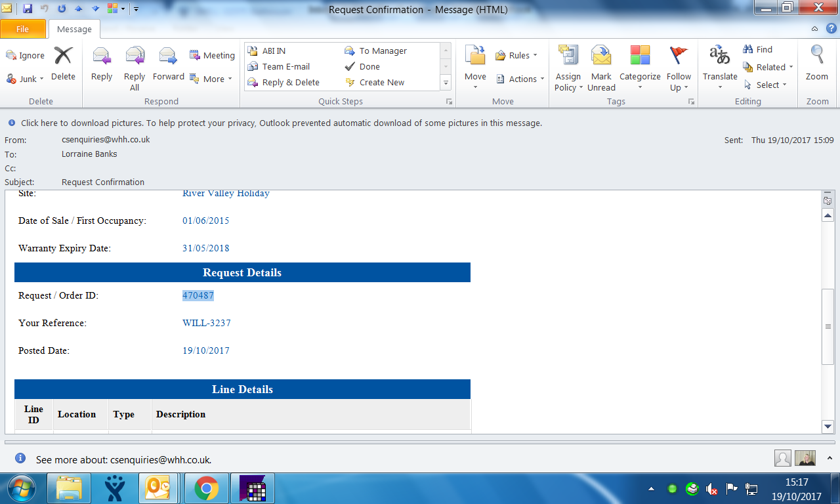Viewport: 840px width, 504px height.
Task: Open the Zoom magnifier tool
Action: click(817, 64)
